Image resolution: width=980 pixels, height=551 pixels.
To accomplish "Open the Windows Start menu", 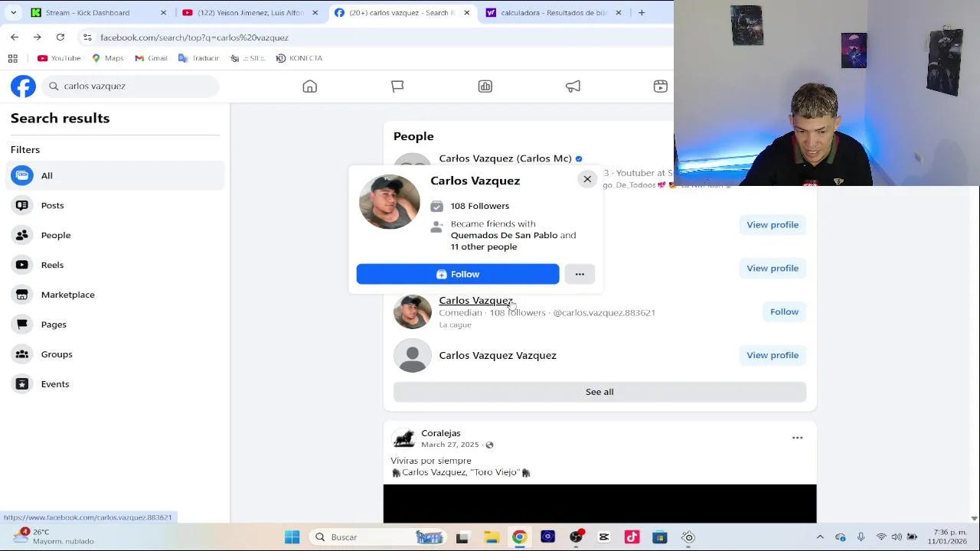I will (292, 537).
